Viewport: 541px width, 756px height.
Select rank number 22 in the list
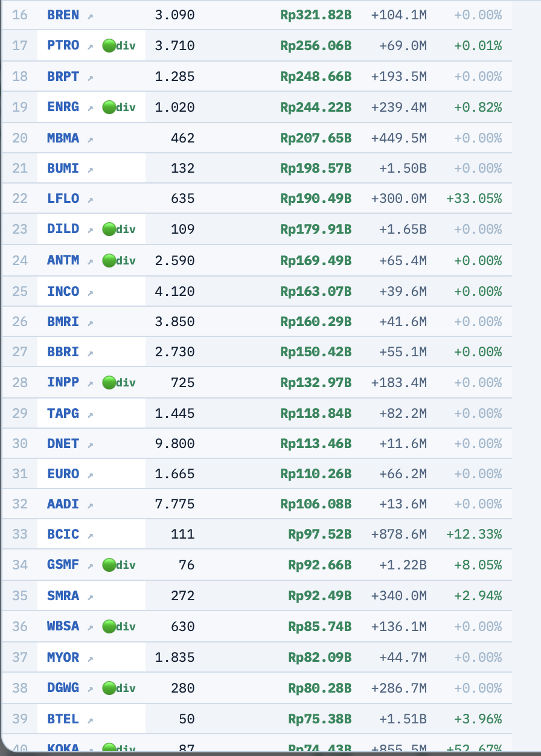(x=20, y=199)
